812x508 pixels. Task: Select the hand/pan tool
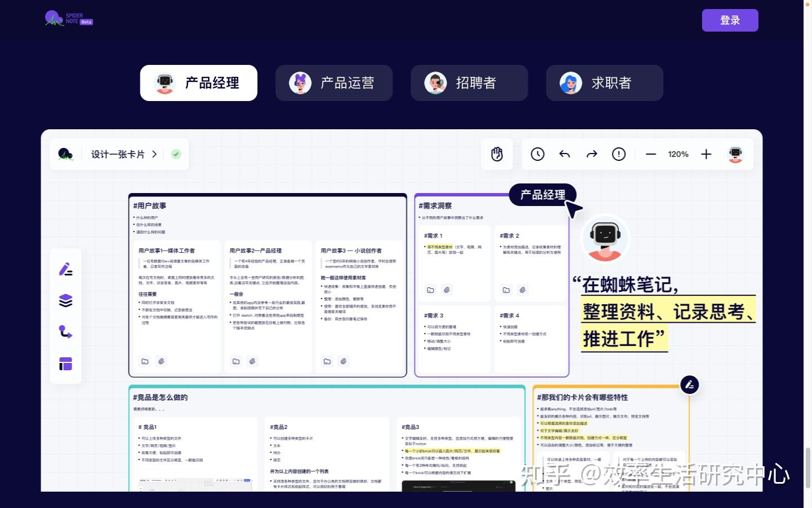(x=497, y=154)
